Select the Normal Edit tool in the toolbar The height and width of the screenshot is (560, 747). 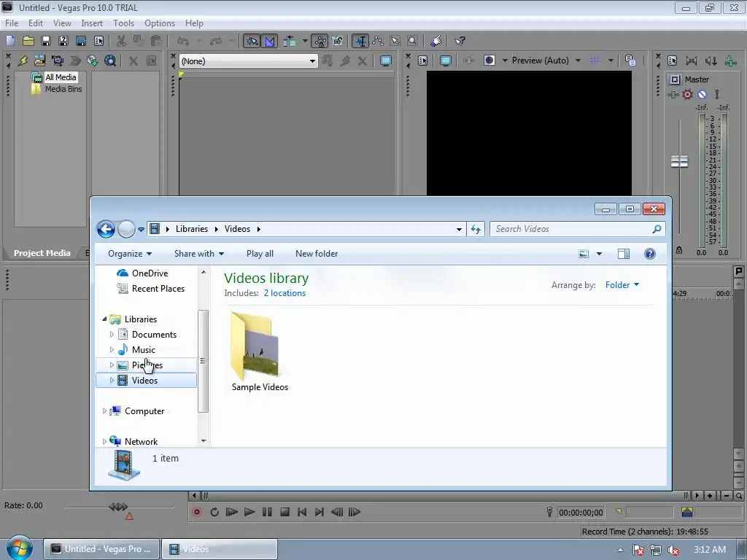[360, 41]
